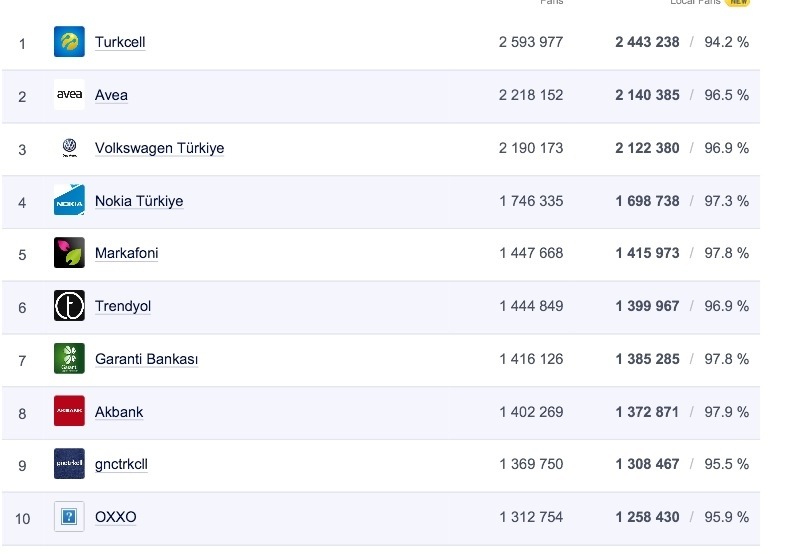
Task: Open the Akbank brand link
Action: (119, 412)
